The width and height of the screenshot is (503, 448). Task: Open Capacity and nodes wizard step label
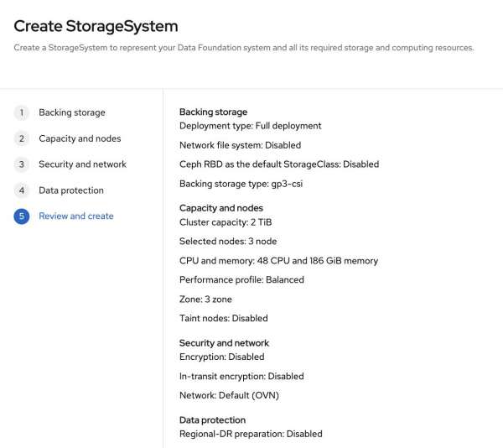coord(80,138)
